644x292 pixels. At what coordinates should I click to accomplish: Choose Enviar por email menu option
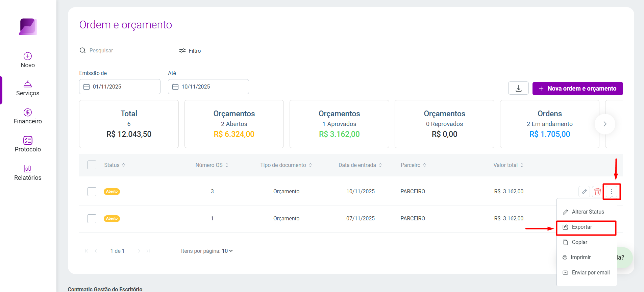tap(587, 272)
